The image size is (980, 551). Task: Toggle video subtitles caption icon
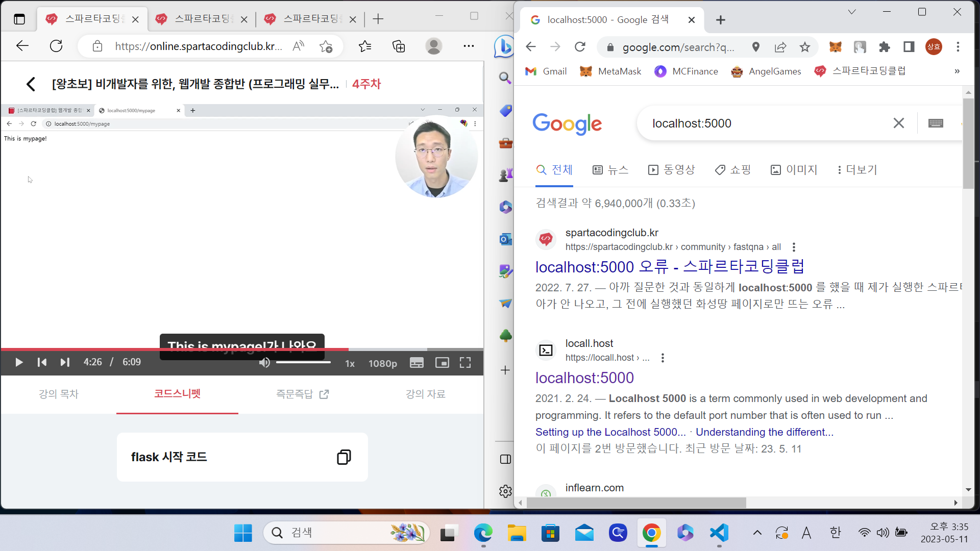tap(416, 363)
